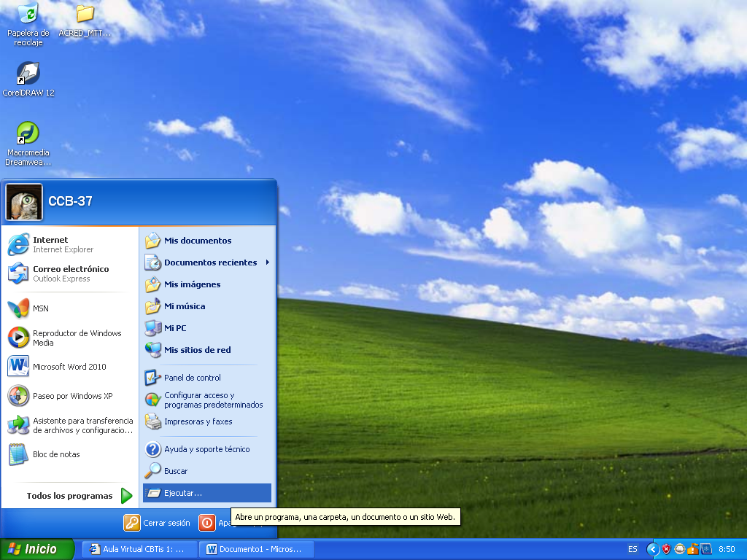Viewport: 747px width, 560px height.
Task: Select the highlighted Ejecutar... entry
Action: tap(207, 493)
